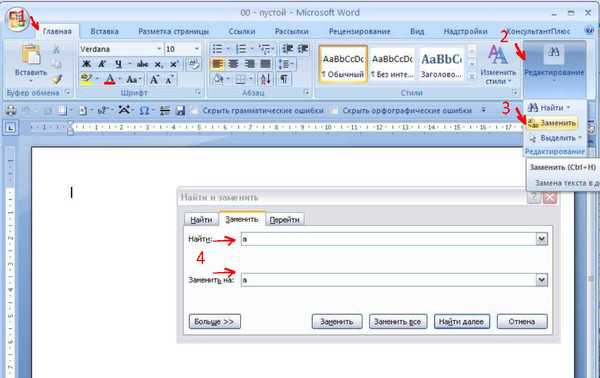Click the grow font large A button

(x=154, y=80)
